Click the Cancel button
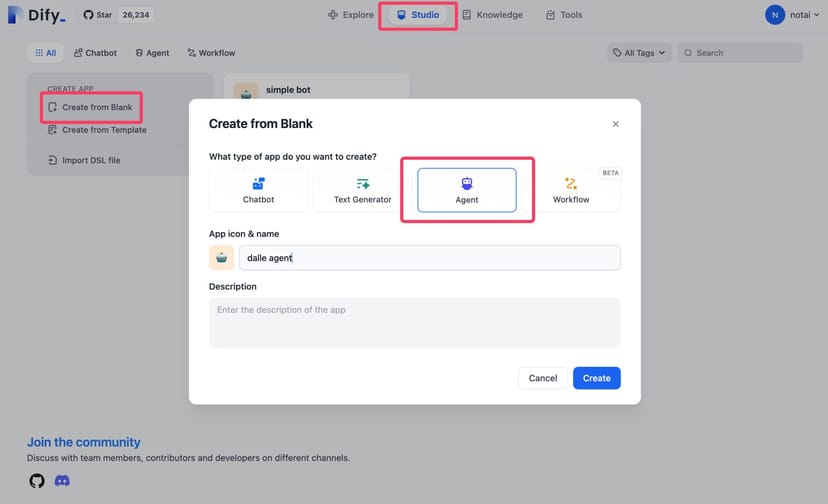Viewport: 828px width, 504px height. (x=543, y=378)
